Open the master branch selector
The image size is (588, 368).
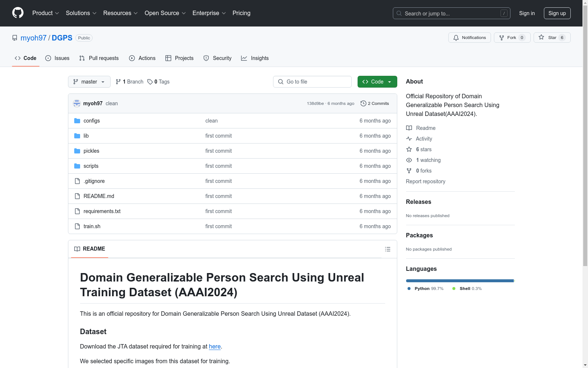pos(89,82)
